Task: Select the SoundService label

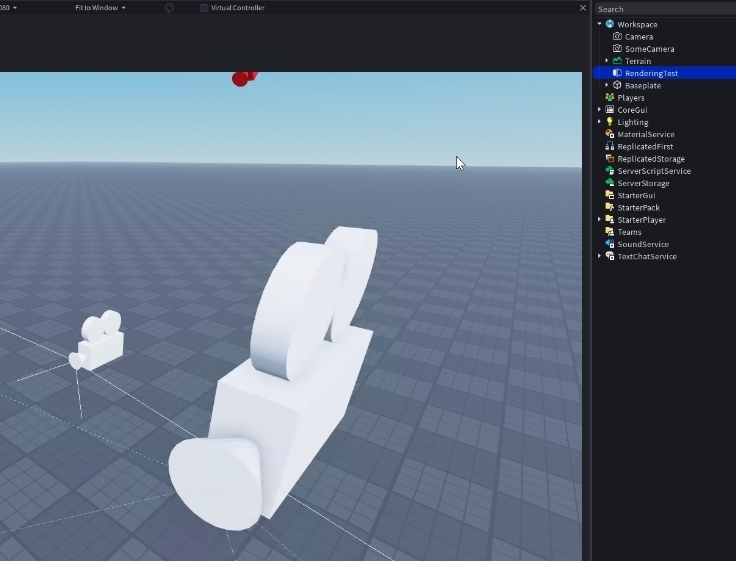Action: 643,244
